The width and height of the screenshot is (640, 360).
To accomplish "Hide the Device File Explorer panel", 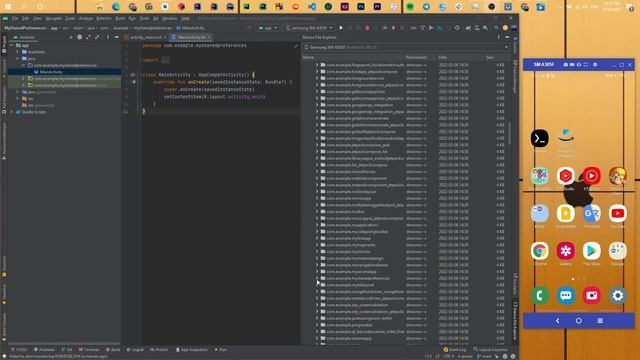I will (x=507, y=37).
